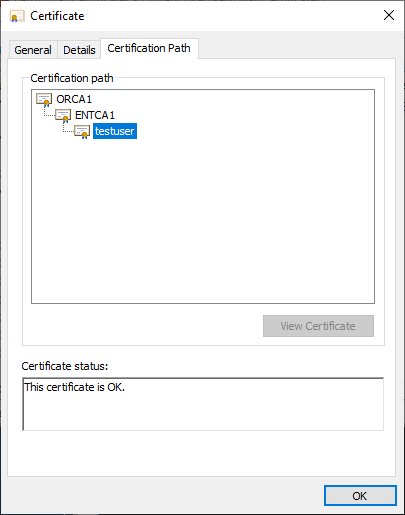Click the 'Certification path' group label
Viewport: 405px width, 515px height.
coord(72,78)
